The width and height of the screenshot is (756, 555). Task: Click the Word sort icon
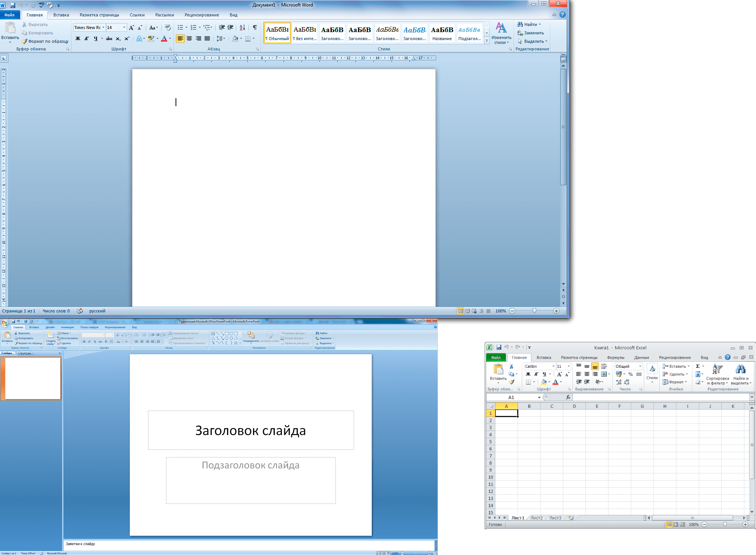point(242,28)
